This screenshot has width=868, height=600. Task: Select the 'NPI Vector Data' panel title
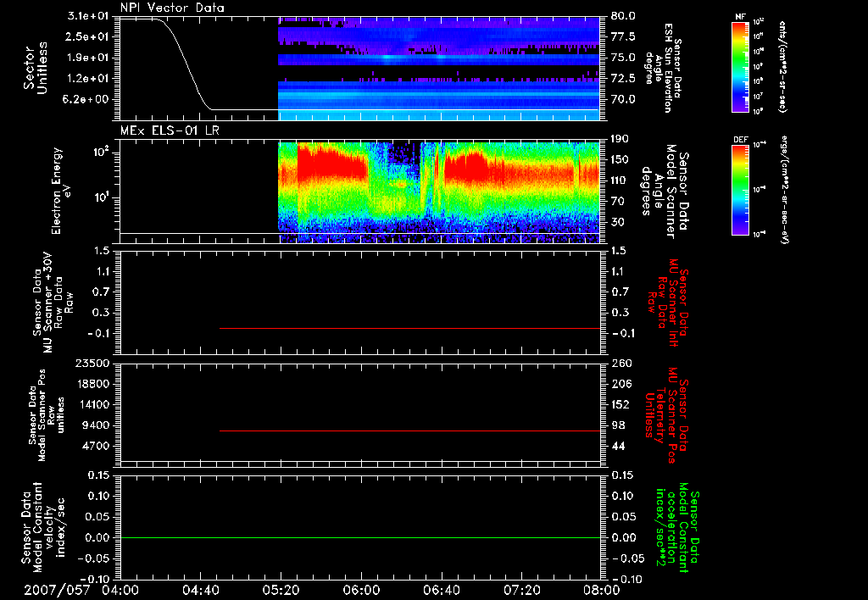172,8
